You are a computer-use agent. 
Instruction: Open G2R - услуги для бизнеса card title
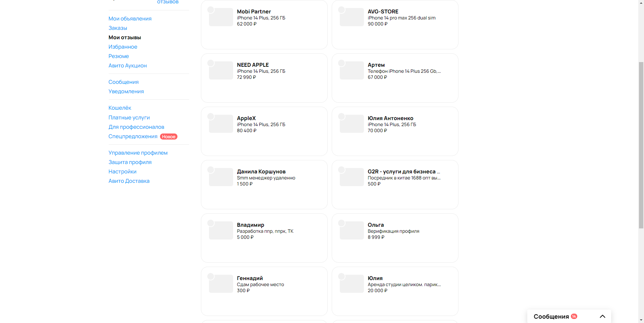coord(404,171)
